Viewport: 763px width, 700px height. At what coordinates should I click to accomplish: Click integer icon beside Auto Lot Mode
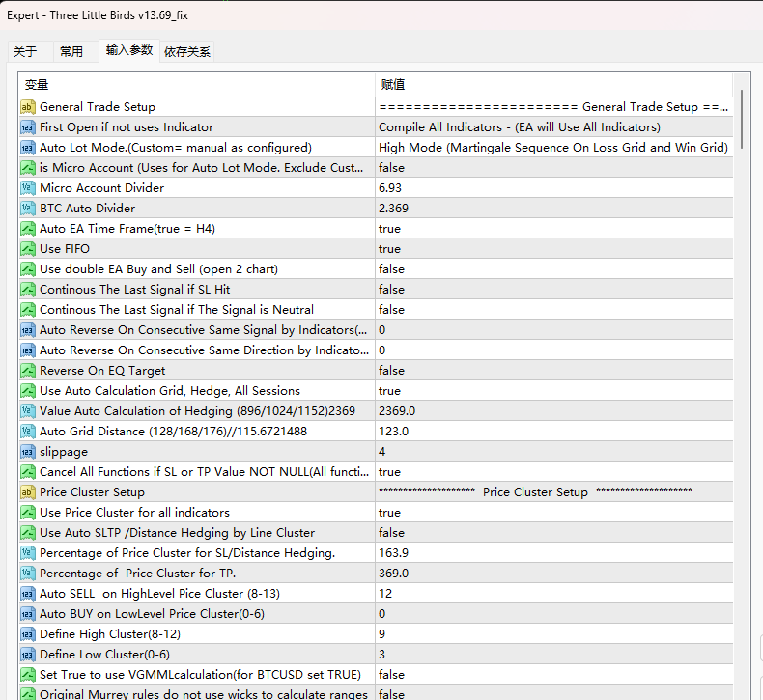coord(28,148)
